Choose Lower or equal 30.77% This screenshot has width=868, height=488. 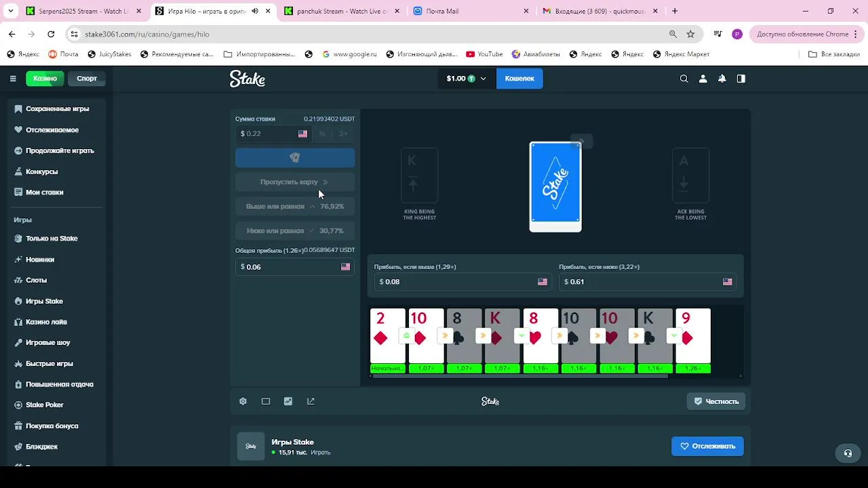[x=294, y=230]
